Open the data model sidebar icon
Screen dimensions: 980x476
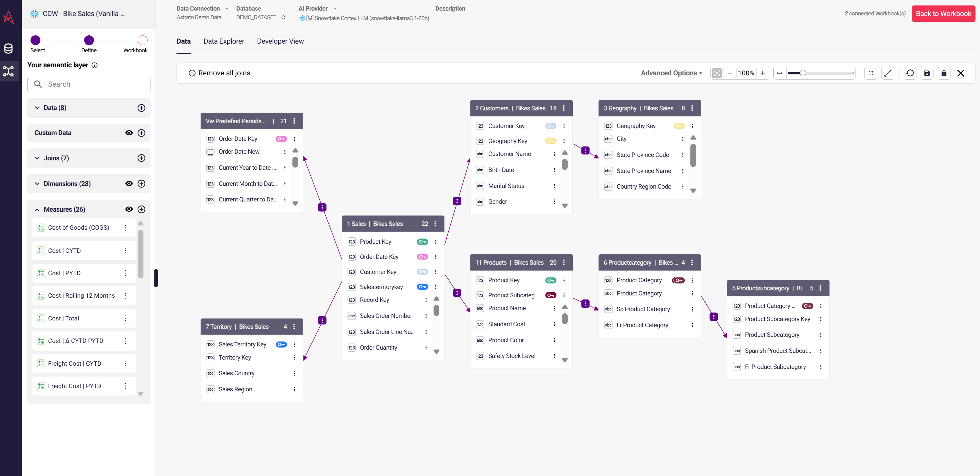8,71
